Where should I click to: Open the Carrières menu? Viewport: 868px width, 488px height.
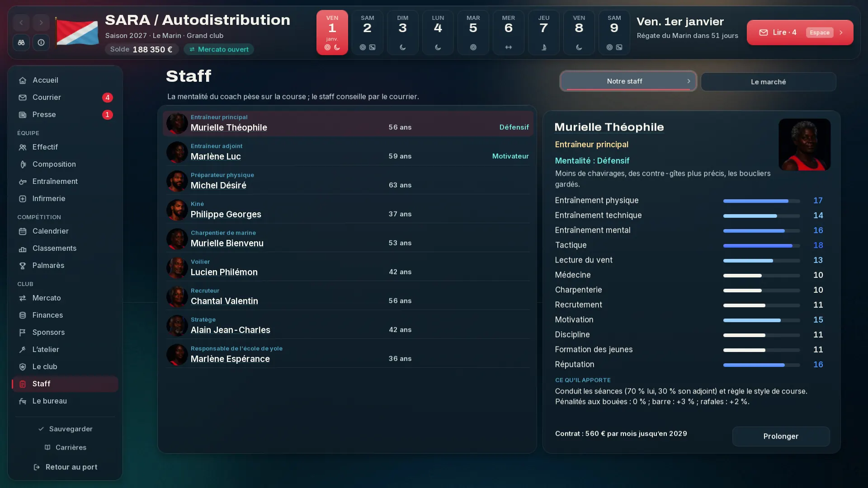tap(65, 447)
